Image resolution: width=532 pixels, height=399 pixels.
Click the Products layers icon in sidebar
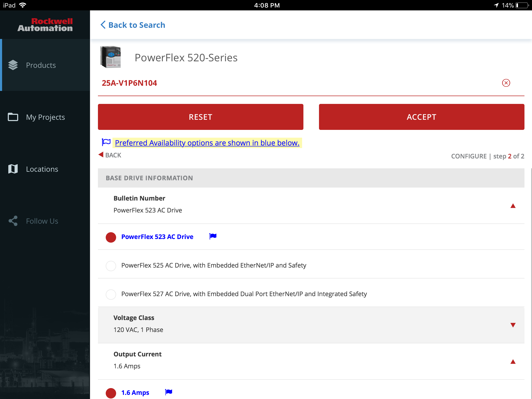point(13,65)
